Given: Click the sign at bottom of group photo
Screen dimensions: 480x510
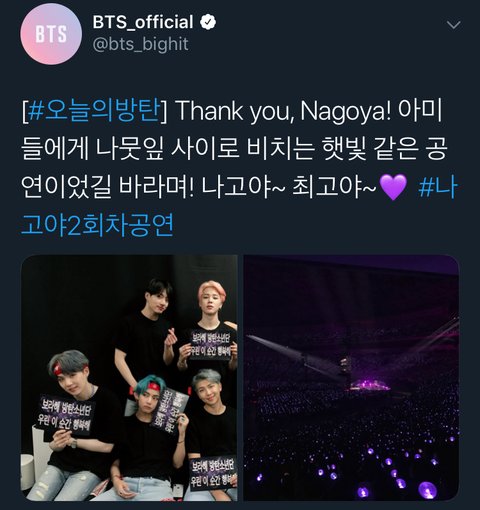Looking at the screenshot, I should tap(213, 474).
